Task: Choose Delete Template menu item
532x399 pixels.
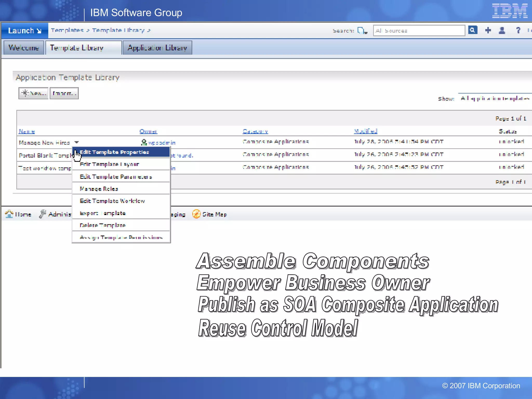Action: pos(121,225)
